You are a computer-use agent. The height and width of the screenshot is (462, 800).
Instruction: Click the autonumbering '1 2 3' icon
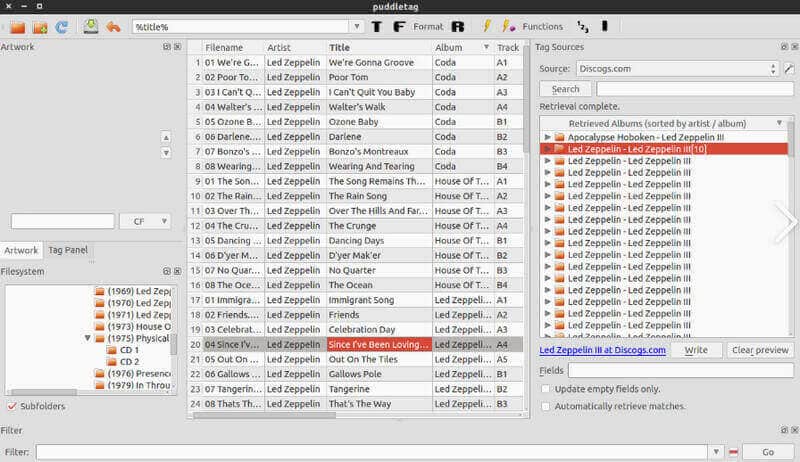tap(583, 27)
